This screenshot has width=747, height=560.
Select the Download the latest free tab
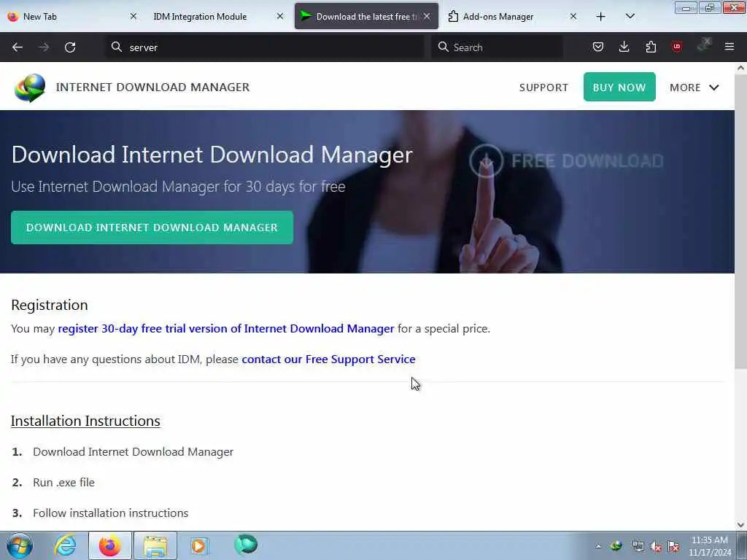click(x=366, y=17)
